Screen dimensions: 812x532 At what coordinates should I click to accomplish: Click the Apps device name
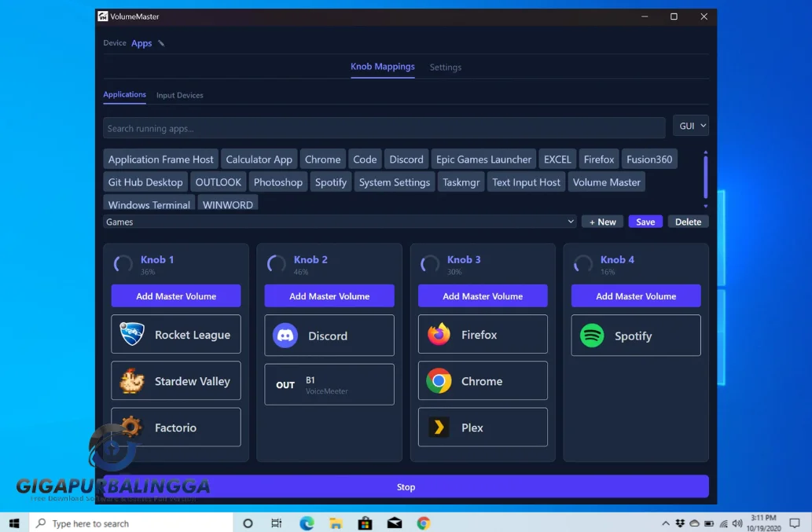click(141, 43)
